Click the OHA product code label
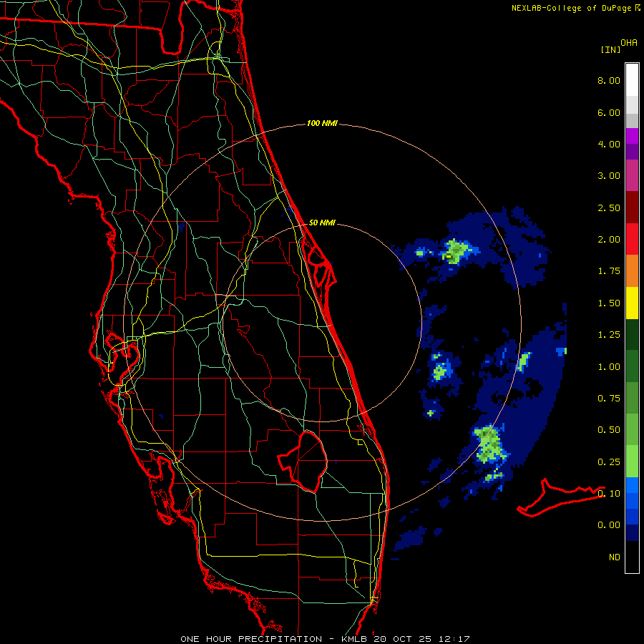Screen dimensions: 644x644 coord(629,43)
